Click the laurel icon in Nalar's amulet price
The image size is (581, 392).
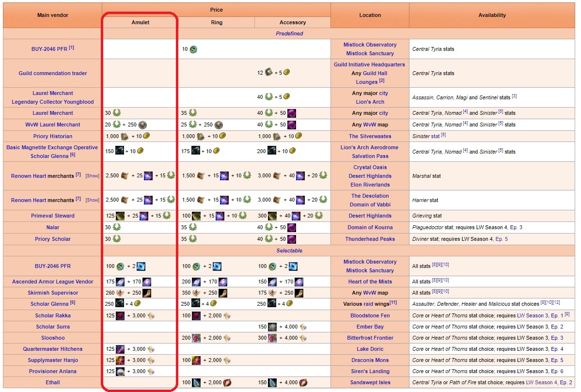point(116,227)
